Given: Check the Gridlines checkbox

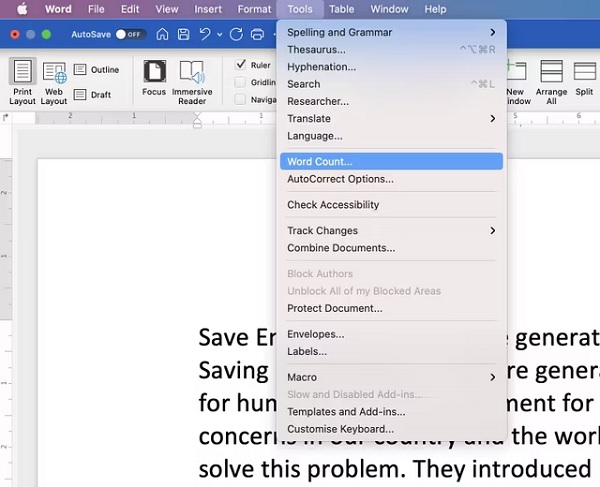Looking at the screenshot, I should (x=240, y=82).
